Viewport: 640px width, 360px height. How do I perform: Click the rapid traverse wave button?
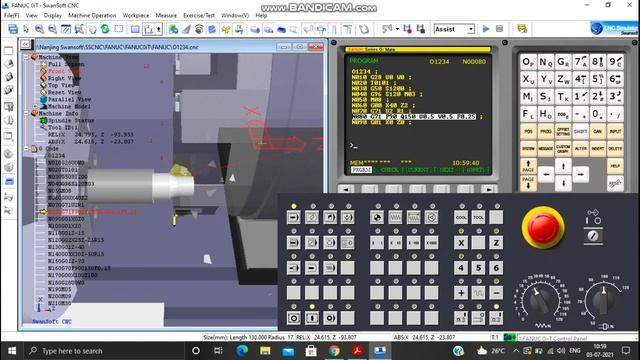[478, 293]
